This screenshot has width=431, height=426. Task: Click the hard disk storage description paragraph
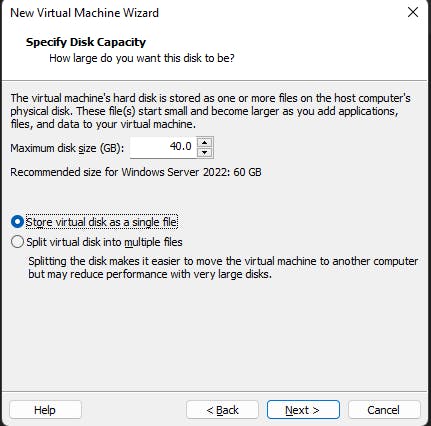point(210,111)
